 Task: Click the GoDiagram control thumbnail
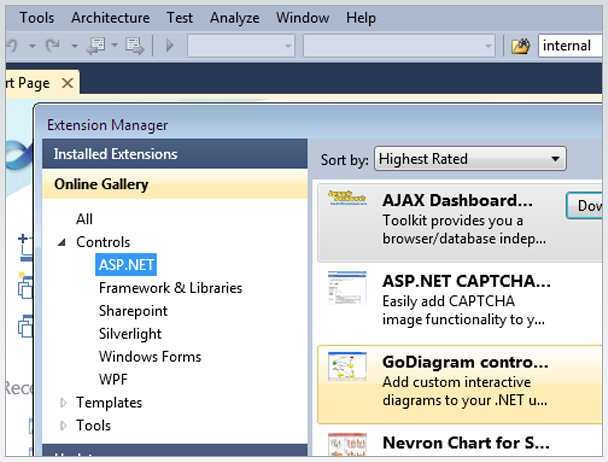tap(347, 367)
